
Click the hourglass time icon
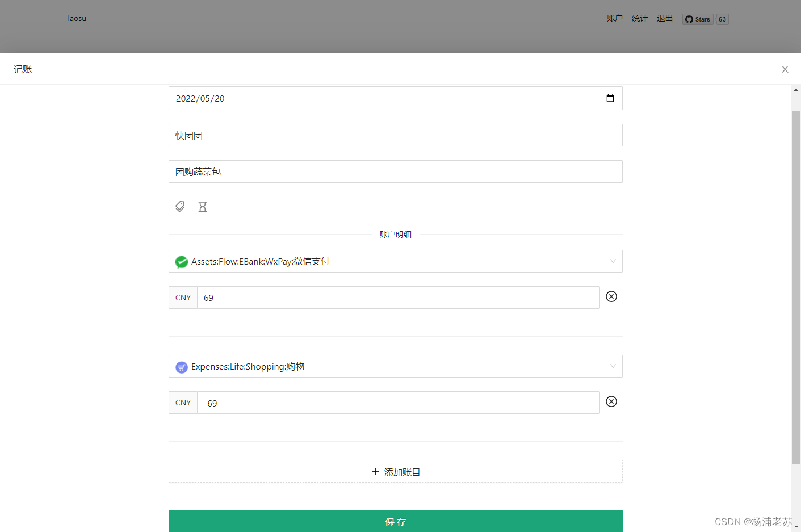[x=203, y=206]
